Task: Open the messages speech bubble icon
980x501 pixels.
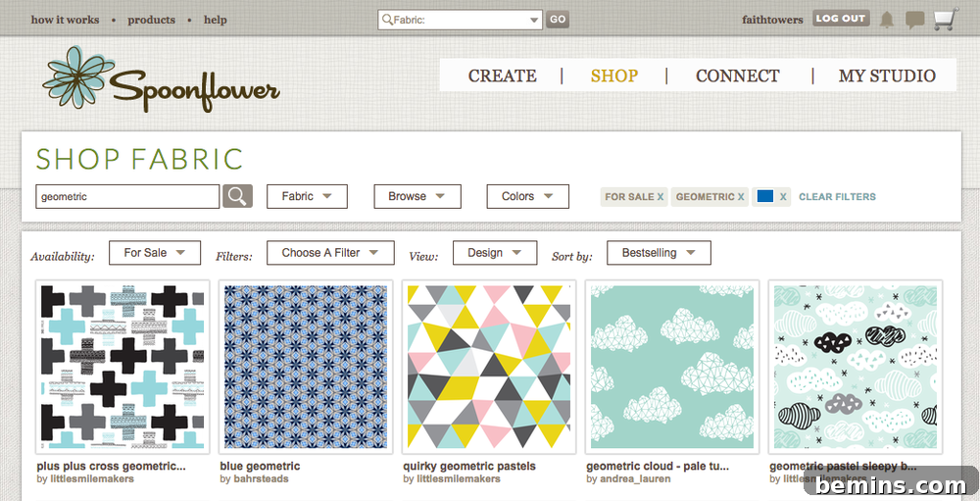Action: pyautogui.click(x=914, y=20)
